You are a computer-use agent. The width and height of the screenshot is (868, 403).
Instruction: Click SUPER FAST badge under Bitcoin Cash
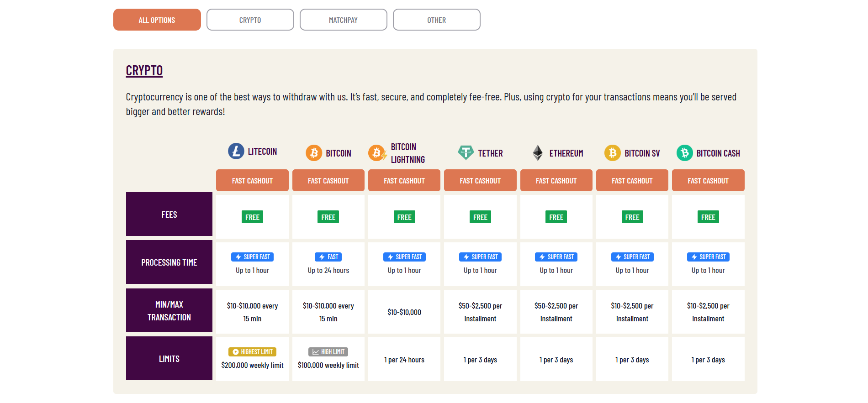708,257
